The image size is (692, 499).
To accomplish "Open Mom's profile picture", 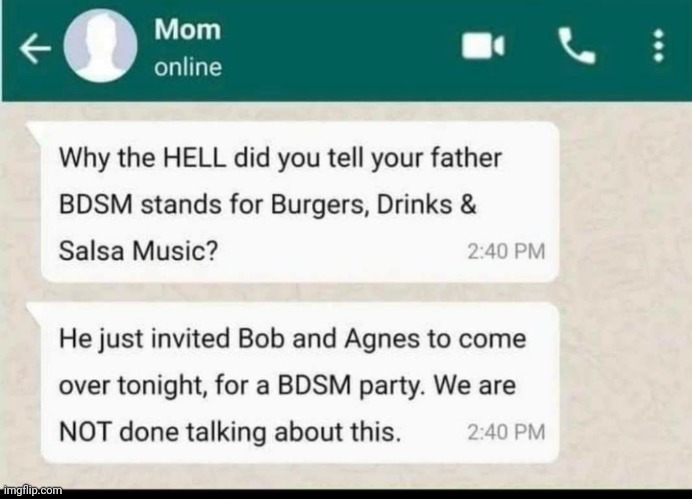I will tap(101, 46).
